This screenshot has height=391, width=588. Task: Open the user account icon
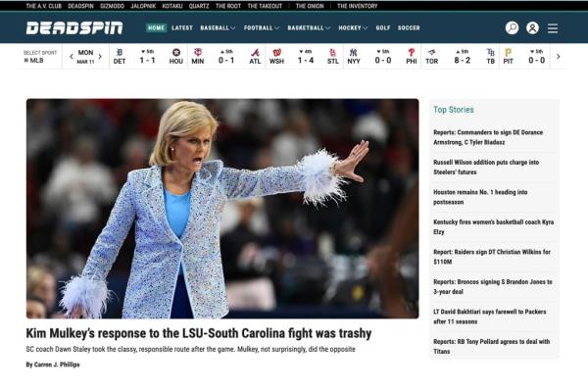(x=532, y=27)
